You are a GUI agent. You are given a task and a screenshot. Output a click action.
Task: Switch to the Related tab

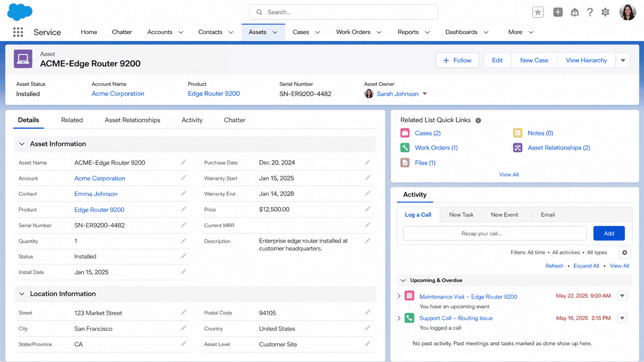pyautogui.click(x=72, y=120)
